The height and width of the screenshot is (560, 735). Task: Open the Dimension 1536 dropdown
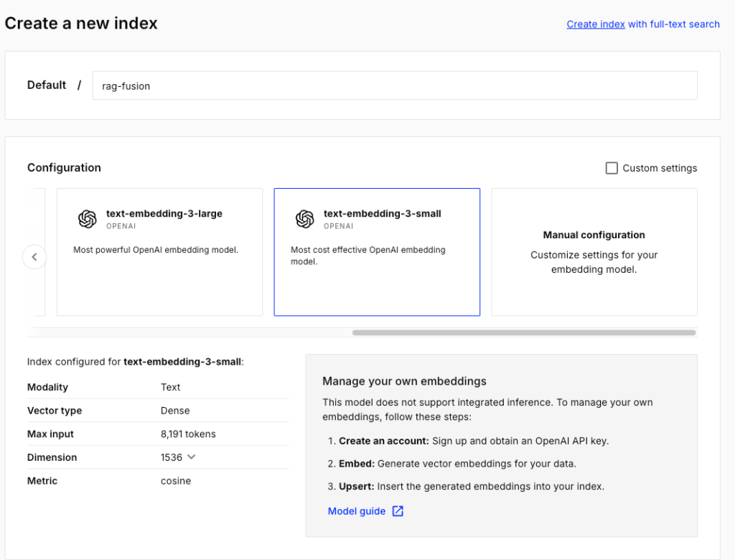point(178,457)
